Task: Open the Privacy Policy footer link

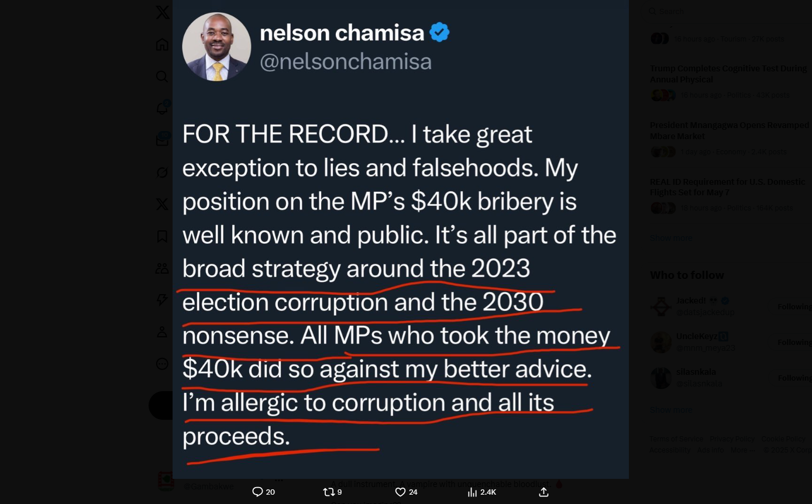Action: [x=732, y=439]
